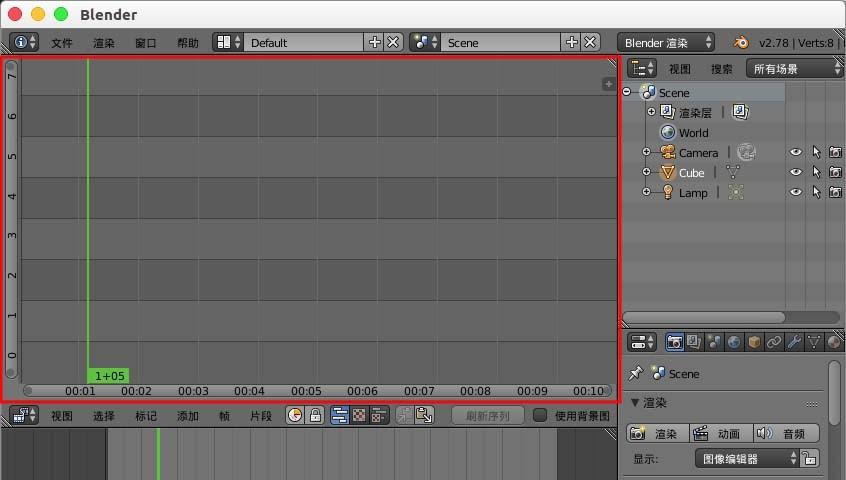Switch to Constraints properties tab
The width and height of the screenshot is (846, 480).
[x=774, y=342]
